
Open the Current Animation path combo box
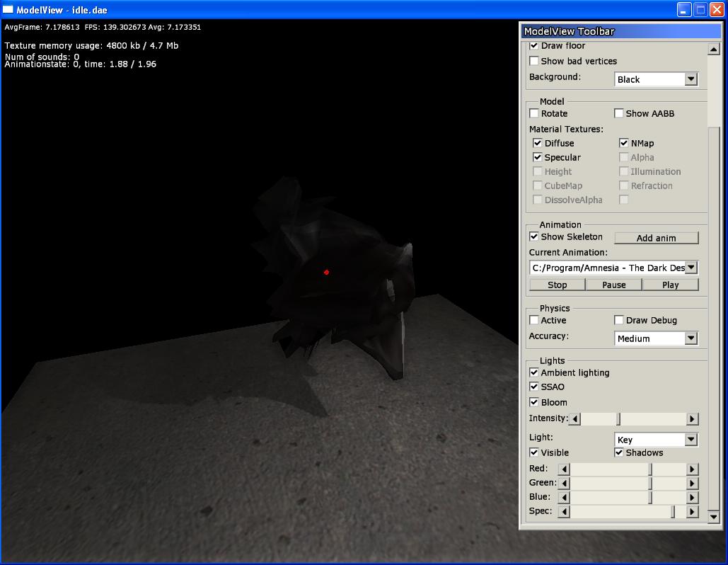[x=691, y=268]
